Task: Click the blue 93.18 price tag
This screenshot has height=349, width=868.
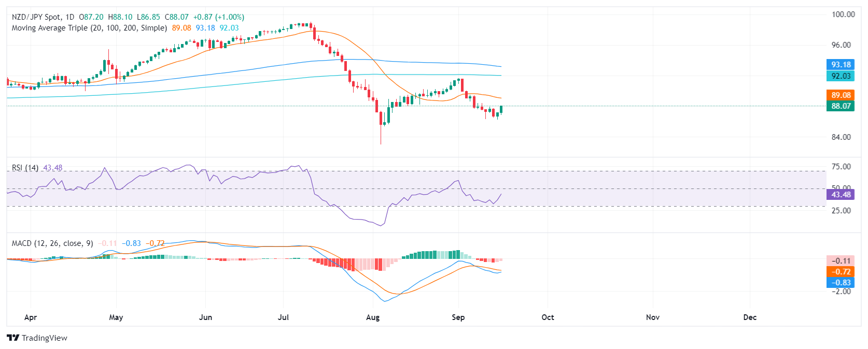Action: click(x=841, y=65)
